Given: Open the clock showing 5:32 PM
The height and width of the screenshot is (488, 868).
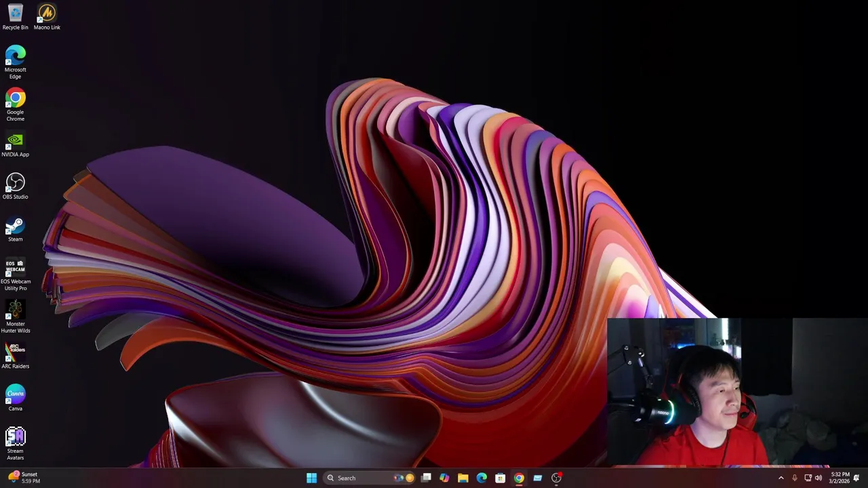Looking at the screenshot, I should 840,478.
